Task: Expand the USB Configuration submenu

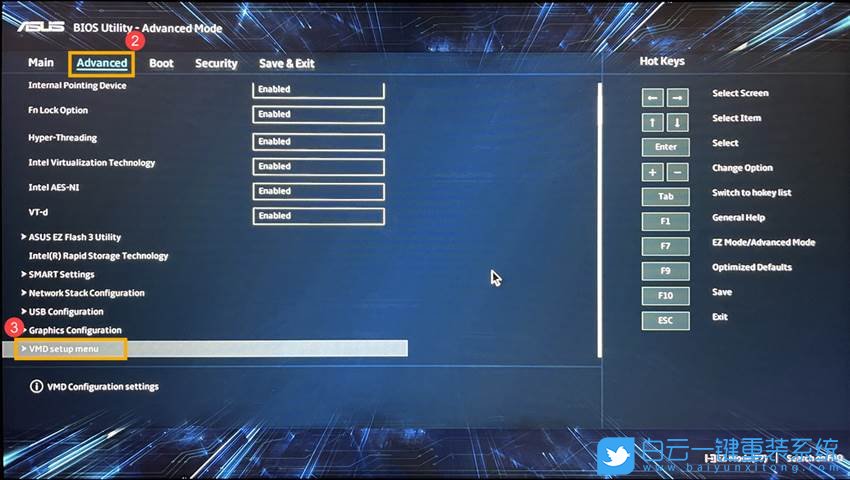Action: 66,312
